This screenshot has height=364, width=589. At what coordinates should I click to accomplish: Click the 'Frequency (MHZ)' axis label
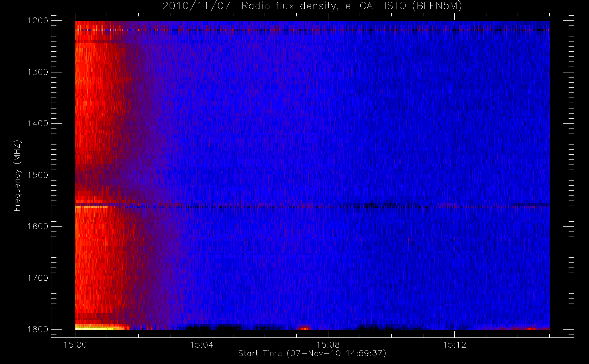[17, 175]
